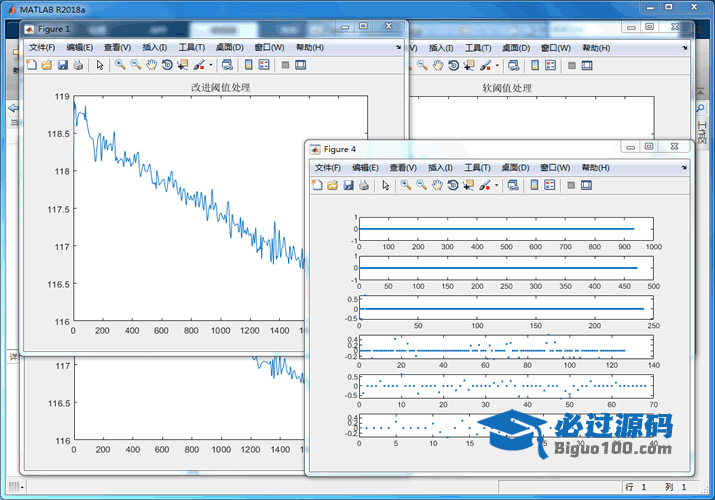Open 插入(I) menu in Figure 4
This screenshot has width=715, height=500.
440,168
